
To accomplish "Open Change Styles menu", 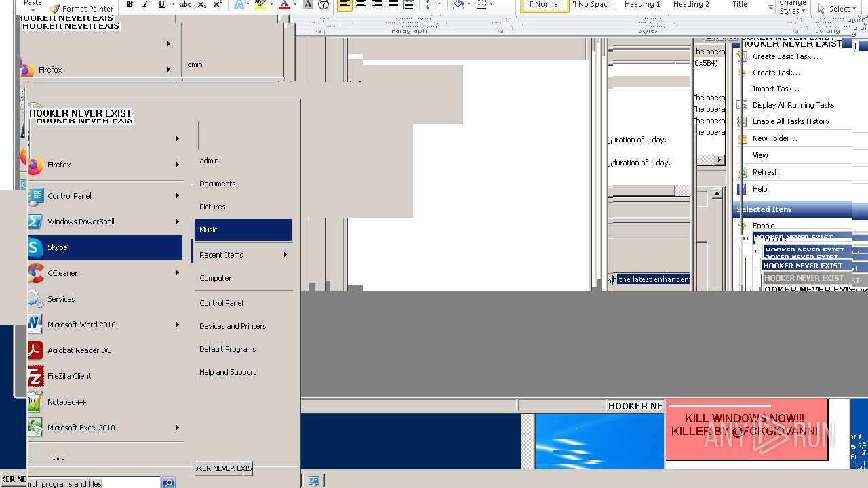I will tap(793, 7).
